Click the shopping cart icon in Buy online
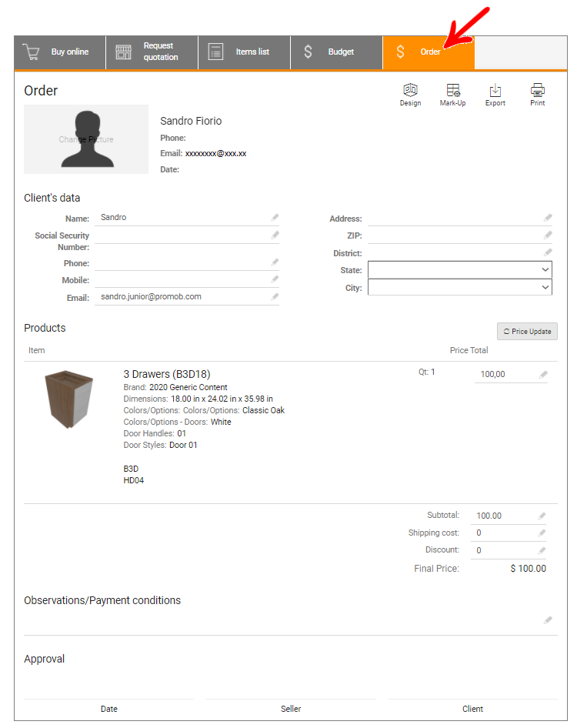This screenshot has width=577, height=728. [31, 52]
